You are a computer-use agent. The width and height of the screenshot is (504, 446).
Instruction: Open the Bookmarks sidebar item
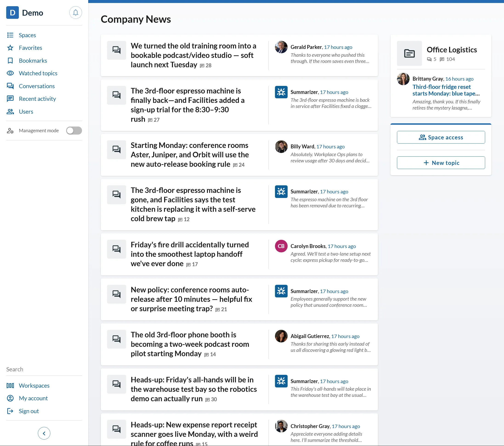click(33, 61)
